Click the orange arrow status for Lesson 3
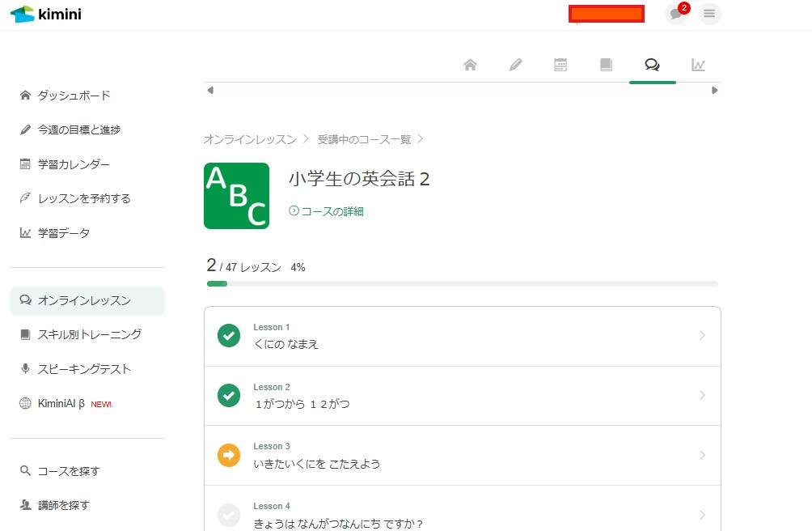Viewport: 812px width, 531px height. 229,456
